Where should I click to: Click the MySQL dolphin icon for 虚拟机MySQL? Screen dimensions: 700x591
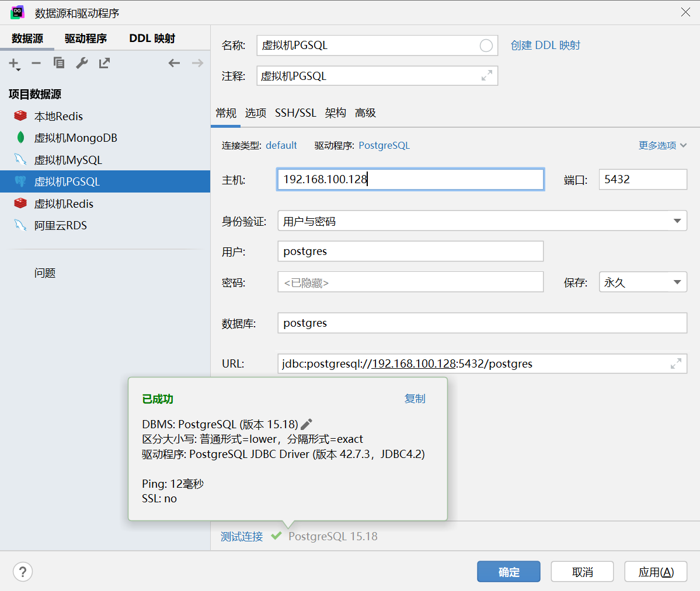point(20,159)
